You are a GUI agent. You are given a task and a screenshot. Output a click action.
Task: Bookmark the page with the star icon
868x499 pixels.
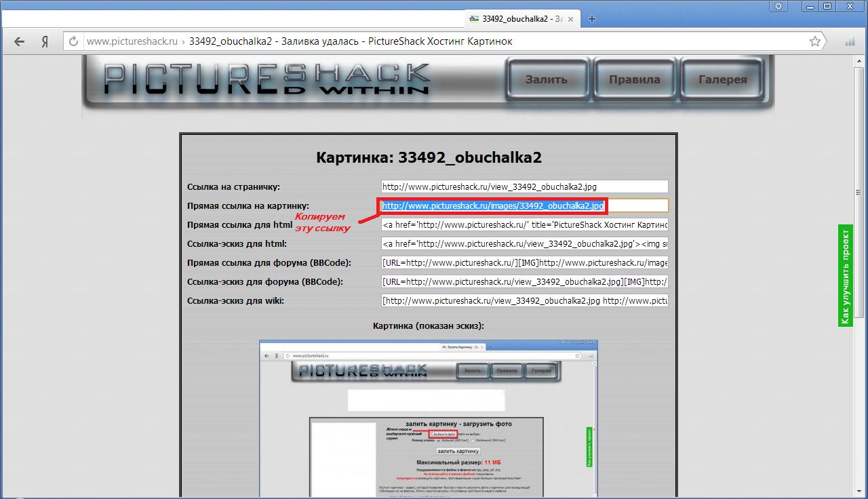[x=815, y=41]
